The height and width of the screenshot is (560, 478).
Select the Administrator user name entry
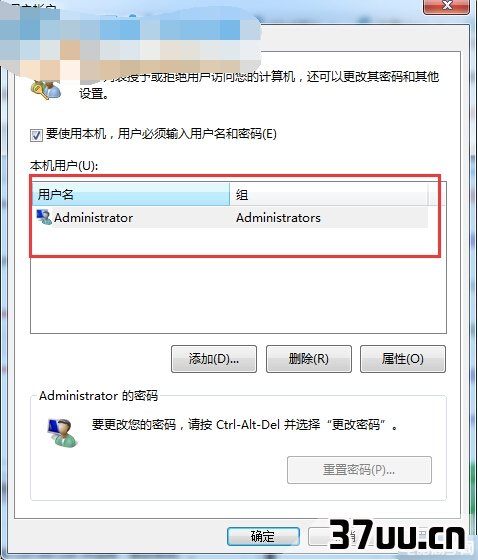tap(94, 218)
